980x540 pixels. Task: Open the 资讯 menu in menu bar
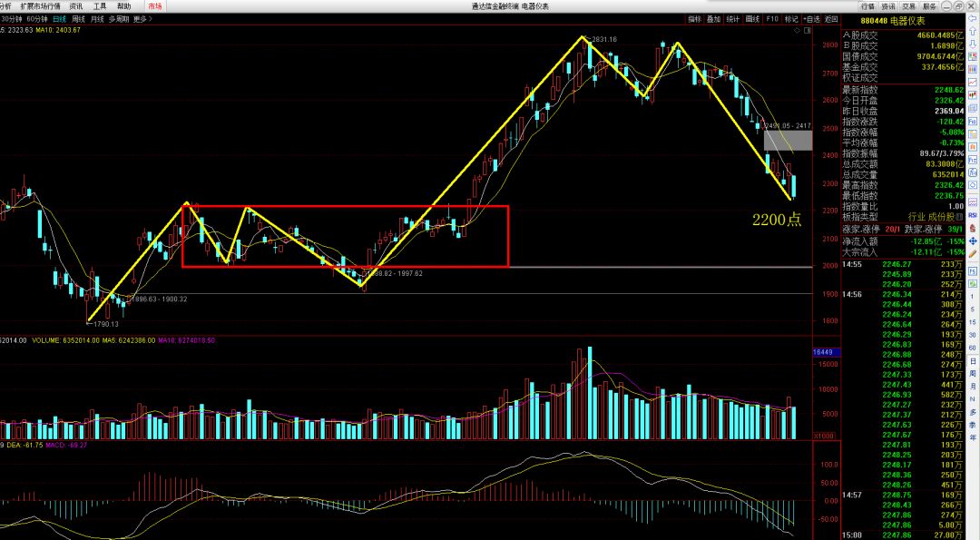pos(76,6)
